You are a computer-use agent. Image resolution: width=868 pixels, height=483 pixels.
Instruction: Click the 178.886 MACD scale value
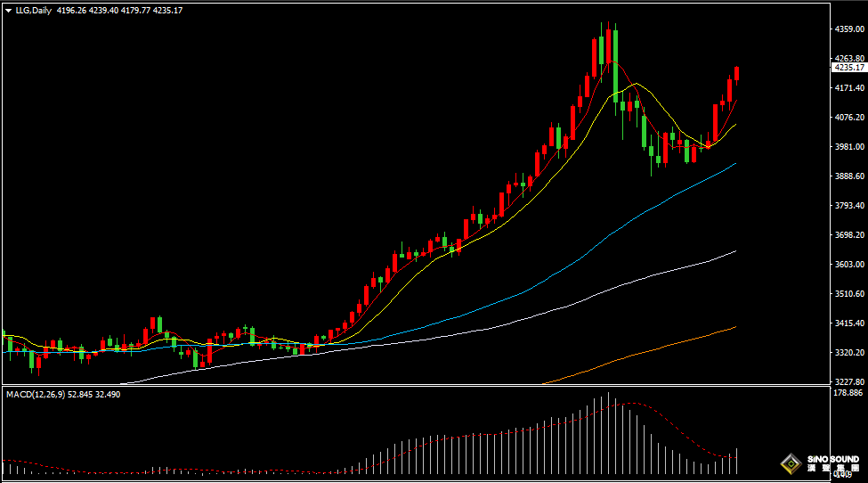[x=848, y=392]
